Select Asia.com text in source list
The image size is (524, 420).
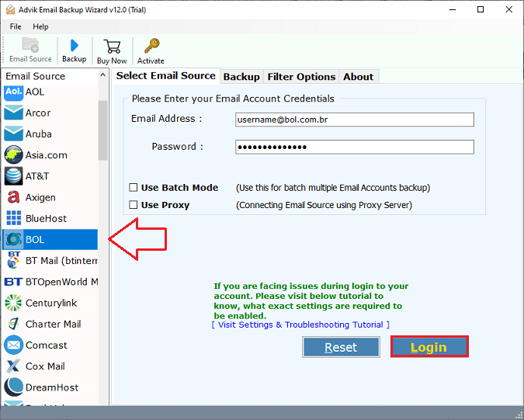47,155
